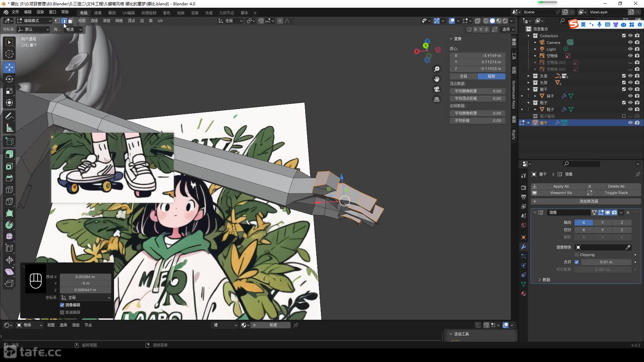Open the 顶点 vertex menu

point(131,21)
